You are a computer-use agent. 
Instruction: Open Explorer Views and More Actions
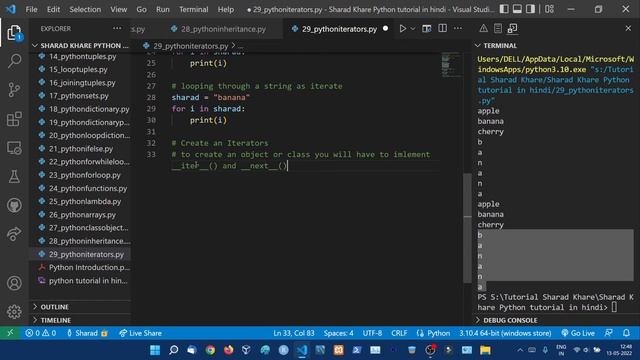117,28
